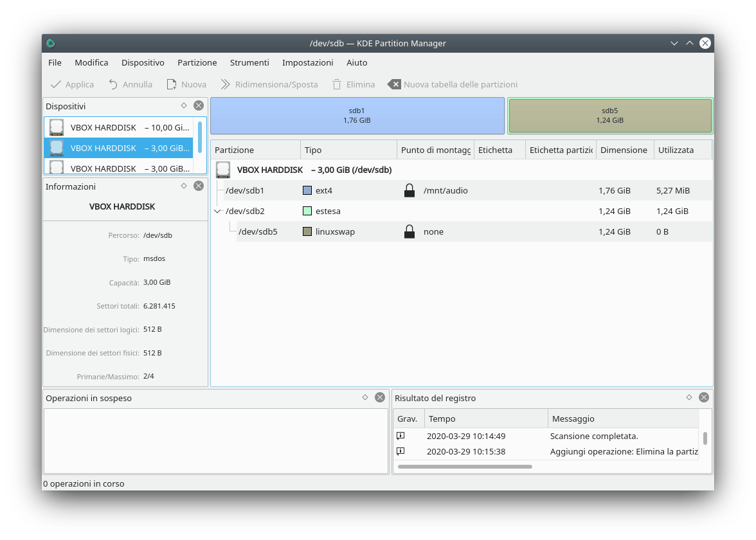Sort by the Dimensione column header
This screenshot has width=756, height=540.
coord(624,150)
